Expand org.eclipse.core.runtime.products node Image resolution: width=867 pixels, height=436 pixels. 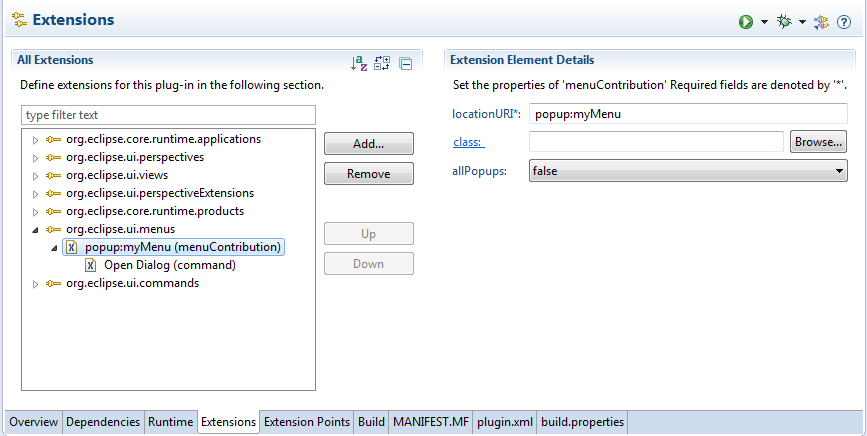(x=35, y=212)
